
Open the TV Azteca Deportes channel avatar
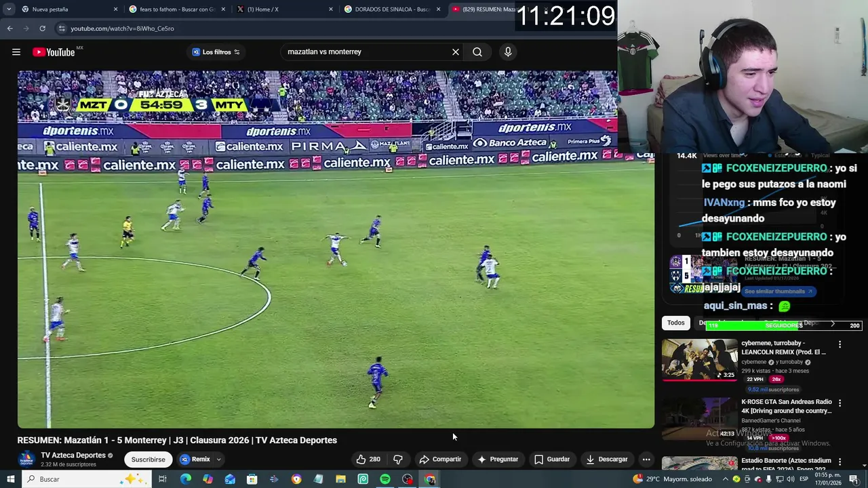click(26, 460)
